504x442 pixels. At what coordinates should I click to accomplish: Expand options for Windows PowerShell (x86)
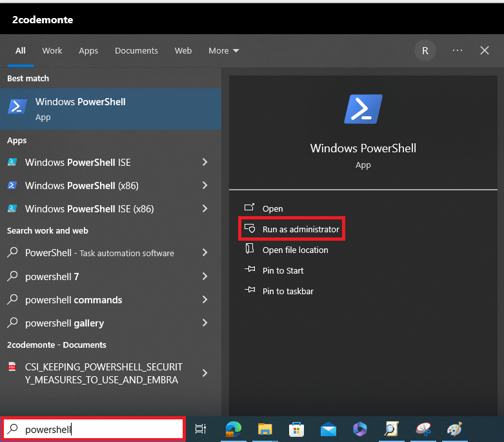coord(205,186)
